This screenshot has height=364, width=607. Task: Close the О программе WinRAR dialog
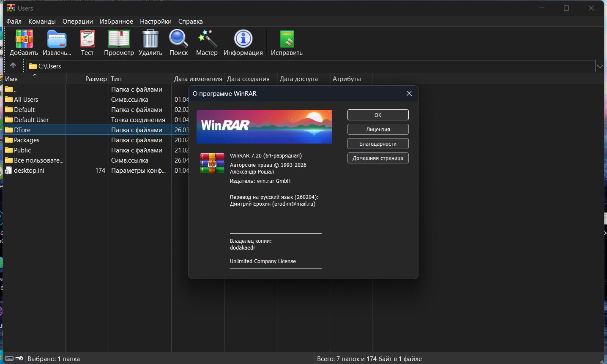409,94
